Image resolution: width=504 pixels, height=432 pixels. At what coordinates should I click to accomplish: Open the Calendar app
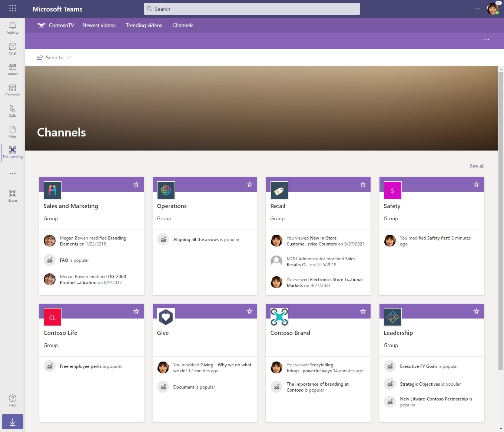13,90
